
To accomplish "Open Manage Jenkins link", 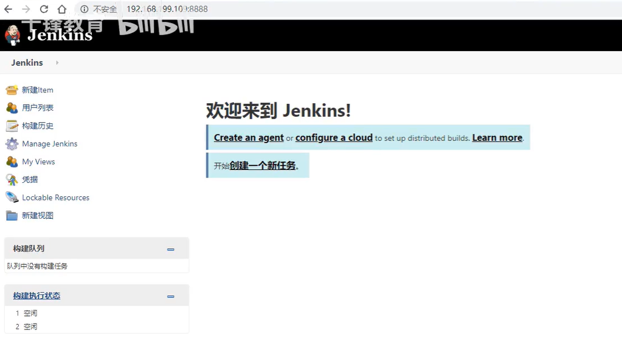I will [x=50, y=143].
